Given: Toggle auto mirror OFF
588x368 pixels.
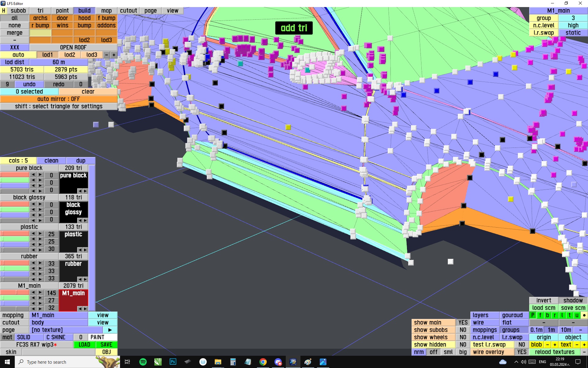Looking at the screenshot, I should point(58,99).
